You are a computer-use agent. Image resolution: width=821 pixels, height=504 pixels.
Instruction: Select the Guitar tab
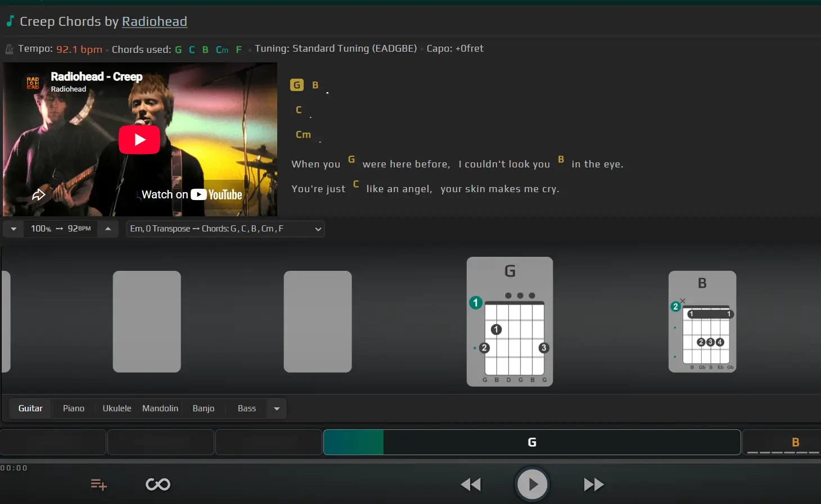30,408
